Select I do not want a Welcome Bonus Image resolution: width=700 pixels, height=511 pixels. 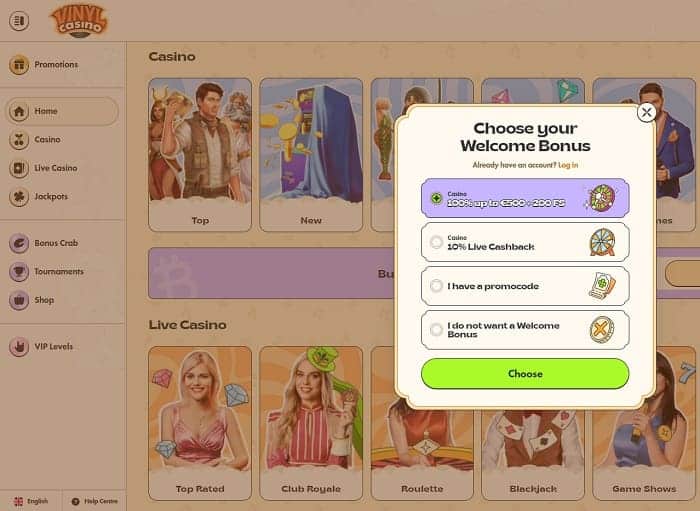pos(525,330)
